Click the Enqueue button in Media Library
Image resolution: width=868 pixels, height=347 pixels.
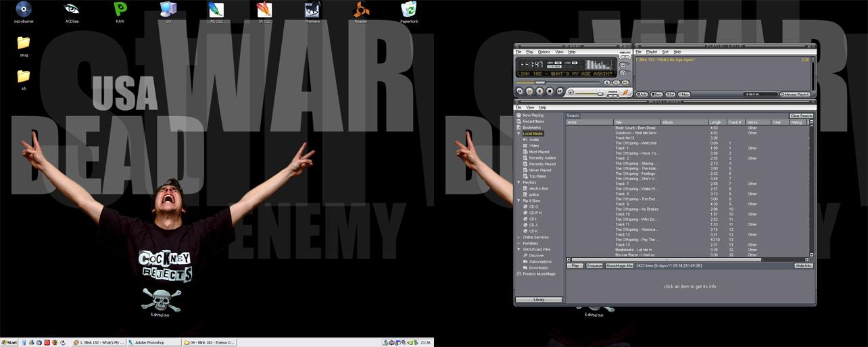coord(594,266)
